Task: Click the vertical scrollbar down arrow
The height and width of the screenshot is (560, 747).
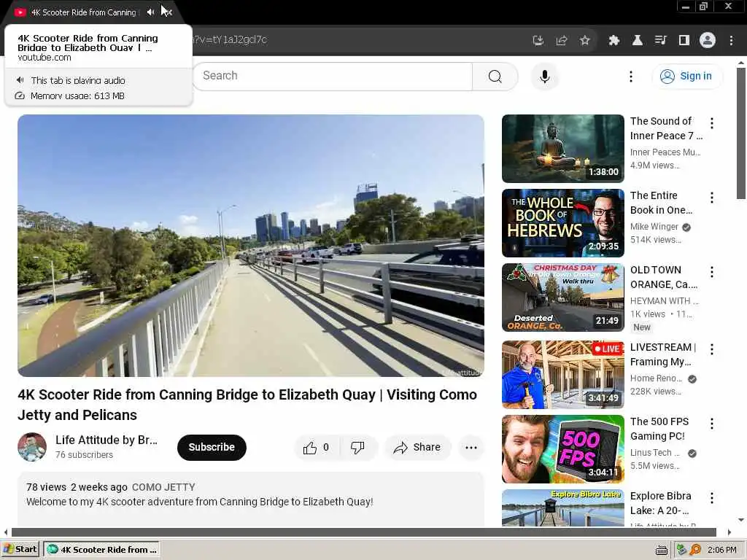Action: [741, 520]
